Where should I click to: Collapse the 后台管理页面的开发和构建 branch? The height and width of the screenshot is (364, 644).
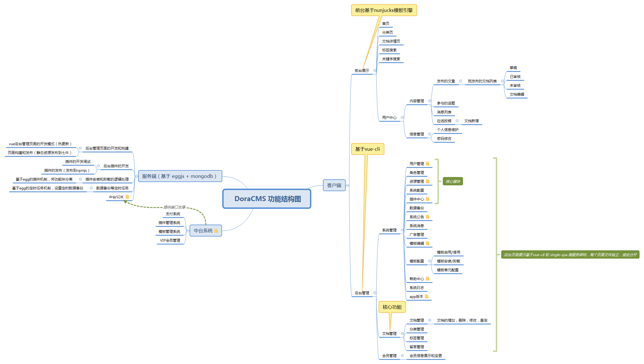pyautogui.click(x=80, y=148)
